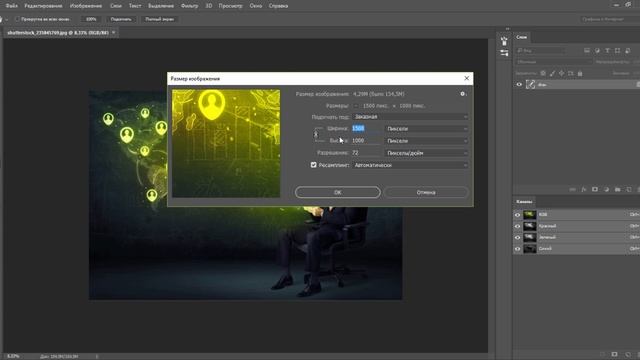Hide the Фон layer visibility eye
This screenshot has width=640, height=360.
click(519, 84)
